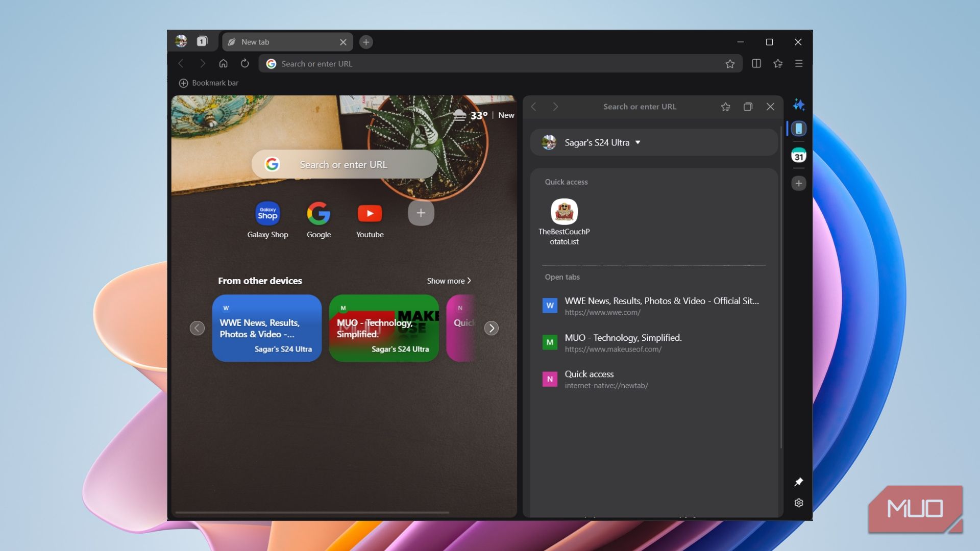Focus the main address bar field
The width and height of the screenshot is (980, 551).
point(500,64)
